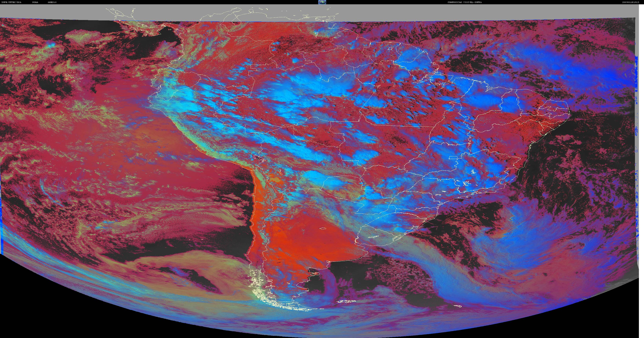
Task: Click the NOAA label in the header
Action: (x=35, y=2)
